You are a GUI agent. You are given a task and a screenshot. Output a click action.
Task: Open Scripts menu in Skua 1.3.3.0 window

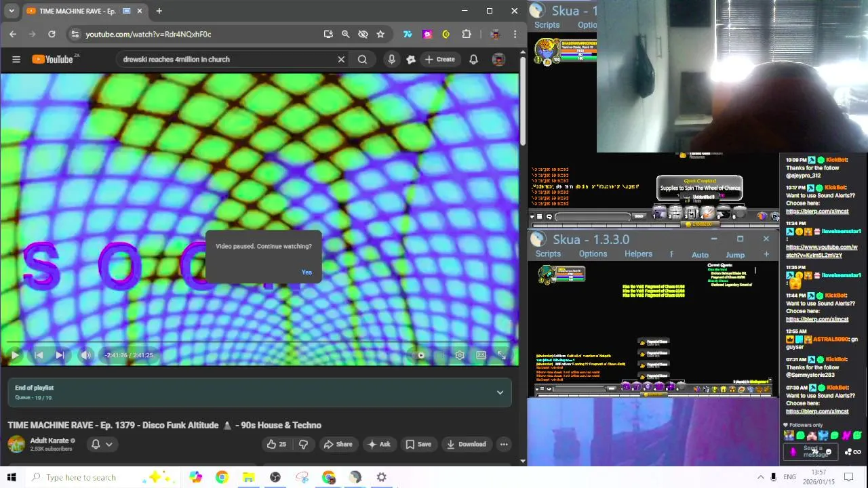[548, 254]
